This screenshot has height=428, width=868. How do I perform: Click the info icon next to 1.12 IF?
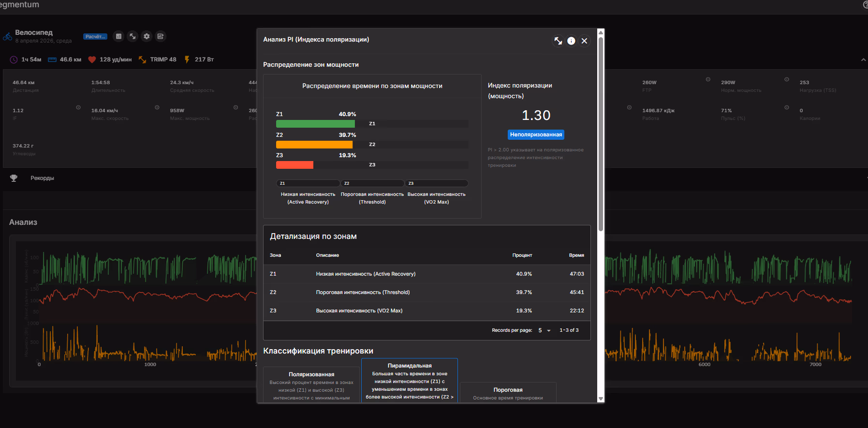point(78,107)
